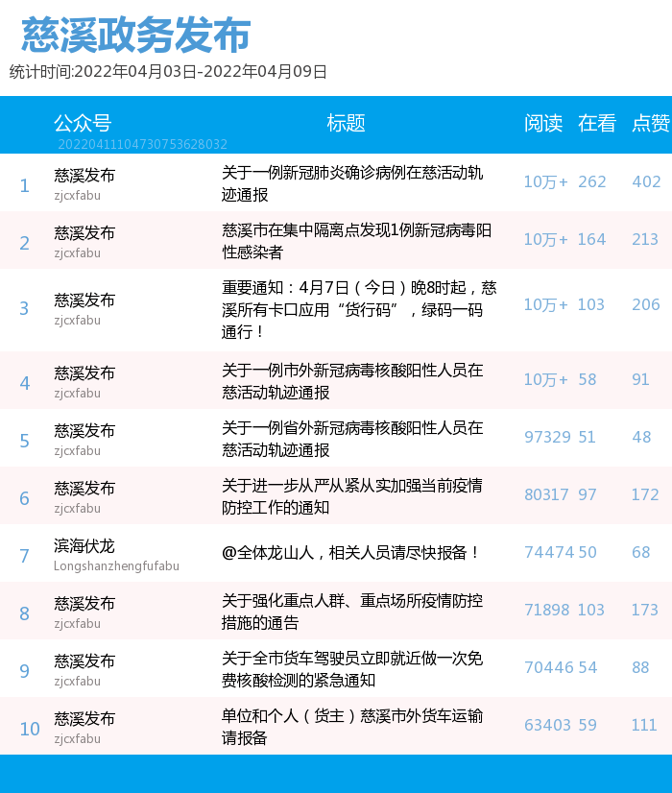
Task: Open article 单位和个人（货主）慈溪市外货车运输请报备
Action: click(352, 727)
